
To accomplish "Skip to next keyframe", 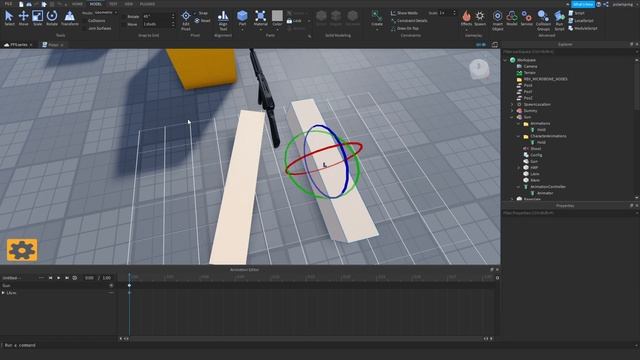I will (67, 278).
